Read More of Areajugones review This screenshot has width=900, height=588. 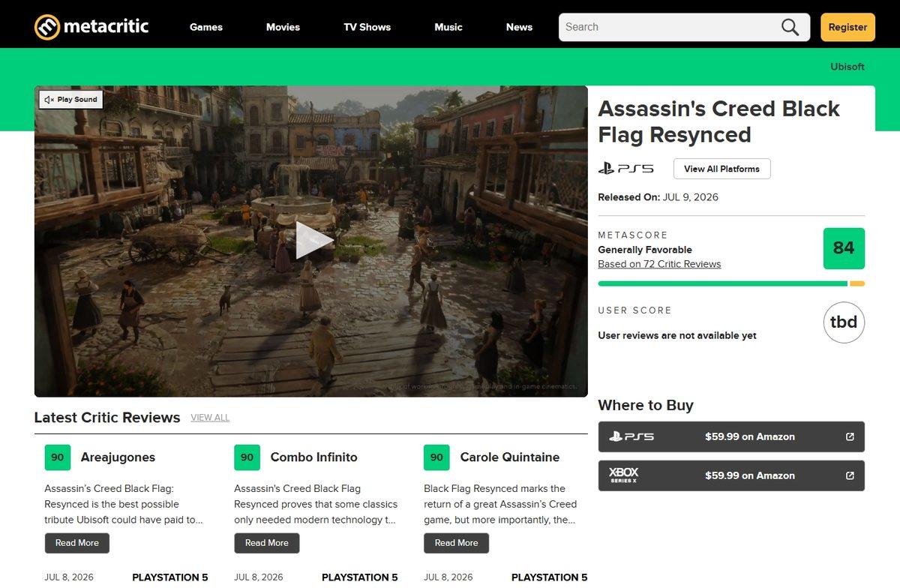[x=77, y=543]
